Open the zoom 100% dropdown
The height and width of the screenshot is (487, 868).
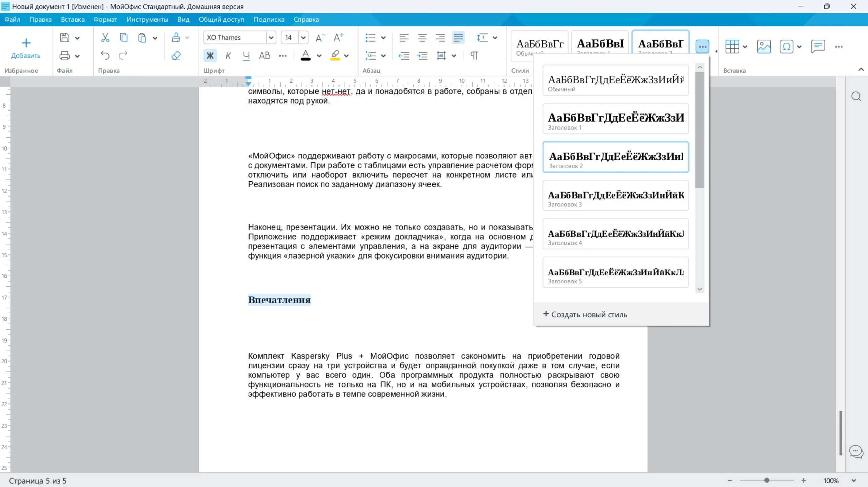pos(853,481)
